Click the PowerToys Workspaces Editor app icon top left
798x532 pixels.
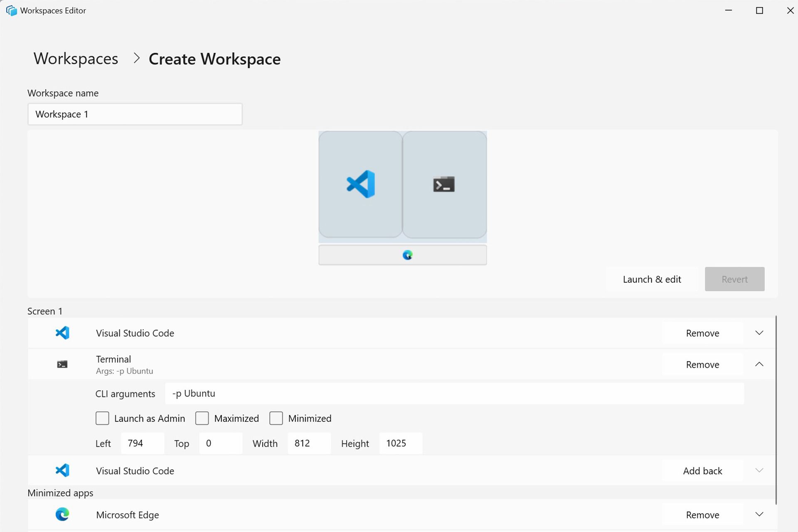tap(10, 10)
